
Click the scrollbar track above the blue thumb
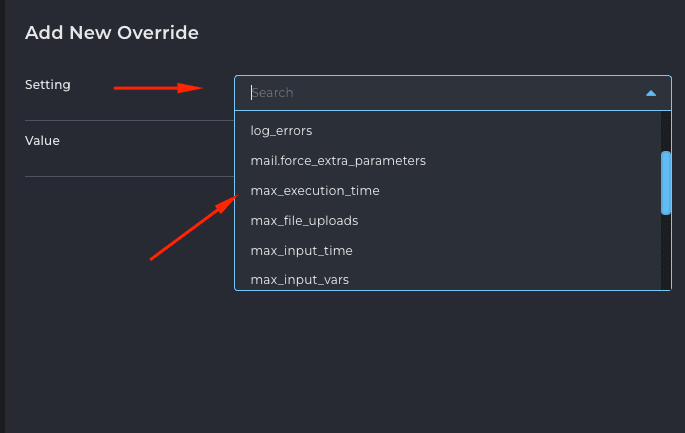click(x=666, y=131)
